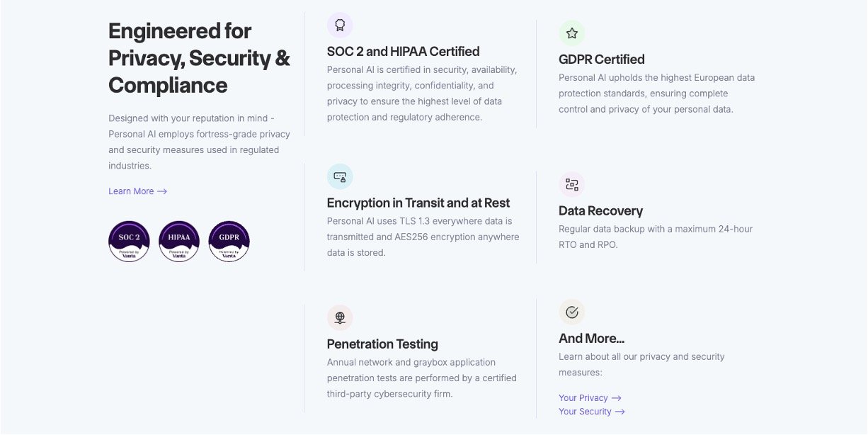The image size is (868, 435).
Task: Click the GDPR Certified heading
Action: click(x=601, y=60)
